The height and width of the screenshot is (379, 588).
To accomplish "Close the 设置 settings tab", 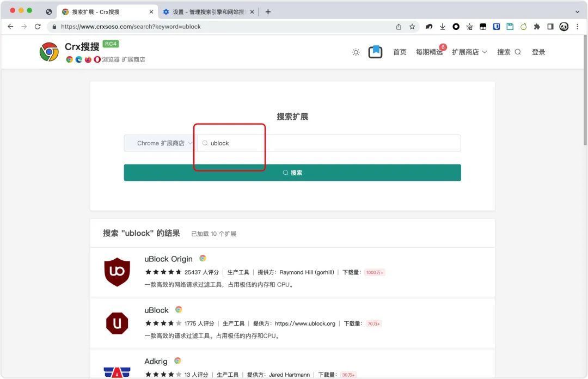I will pos(252,12).
